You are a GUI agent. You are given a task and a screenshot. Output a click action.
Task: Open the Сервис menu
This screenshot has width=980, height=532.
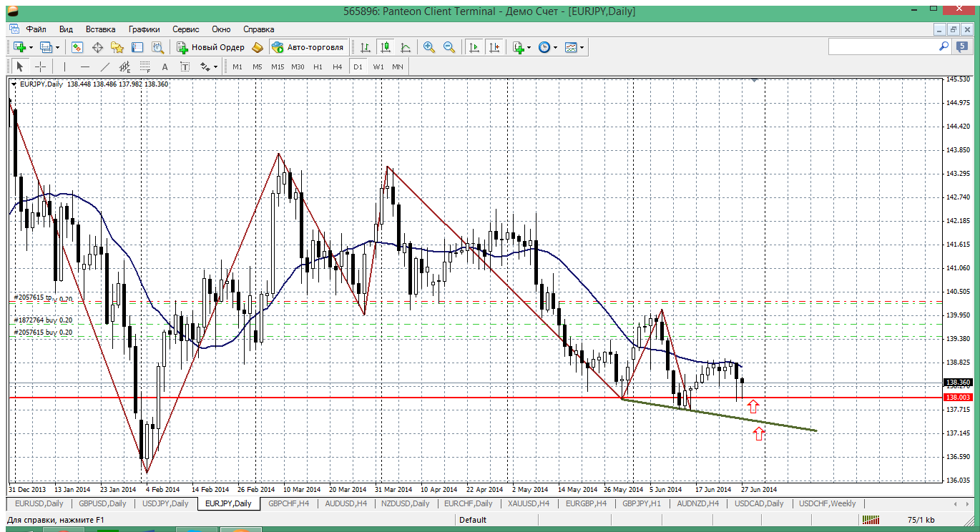click(x=185, y=29)
